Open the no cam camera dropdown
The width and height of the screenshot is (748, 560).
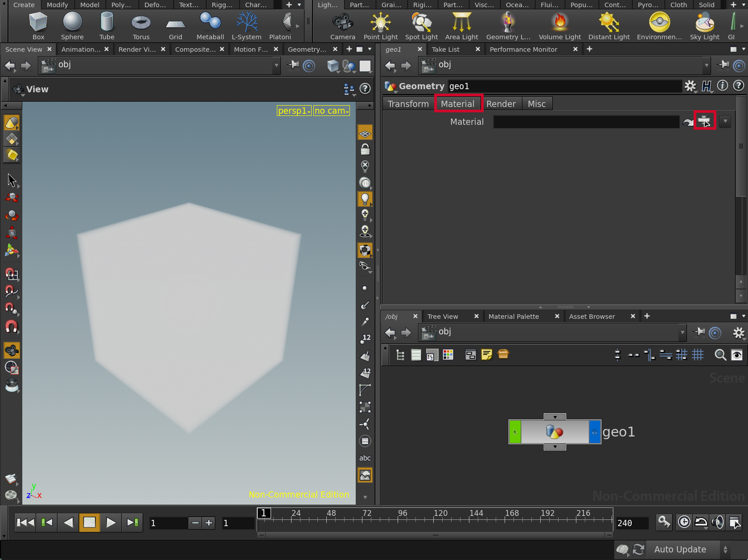tap(332, 111)
